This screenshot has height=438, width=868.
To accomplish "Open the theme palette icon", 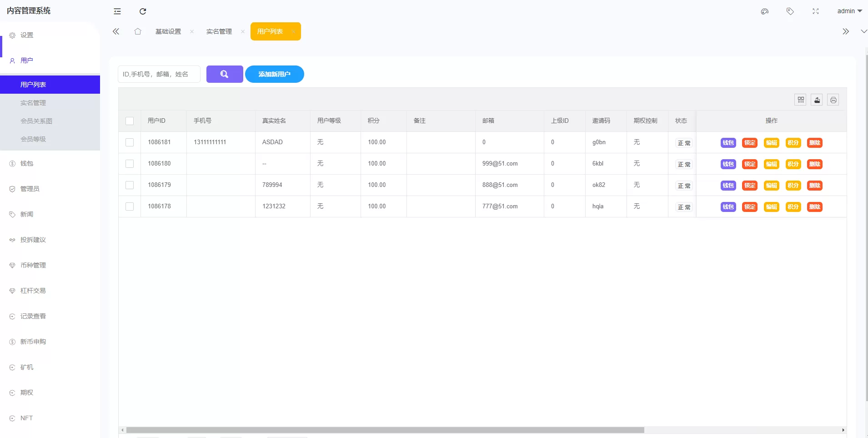I will (765, 11).
